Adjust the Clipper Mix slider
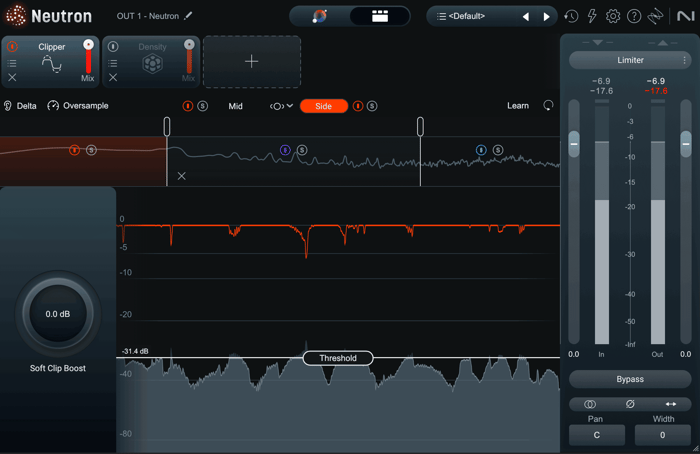 pos(88,56)
